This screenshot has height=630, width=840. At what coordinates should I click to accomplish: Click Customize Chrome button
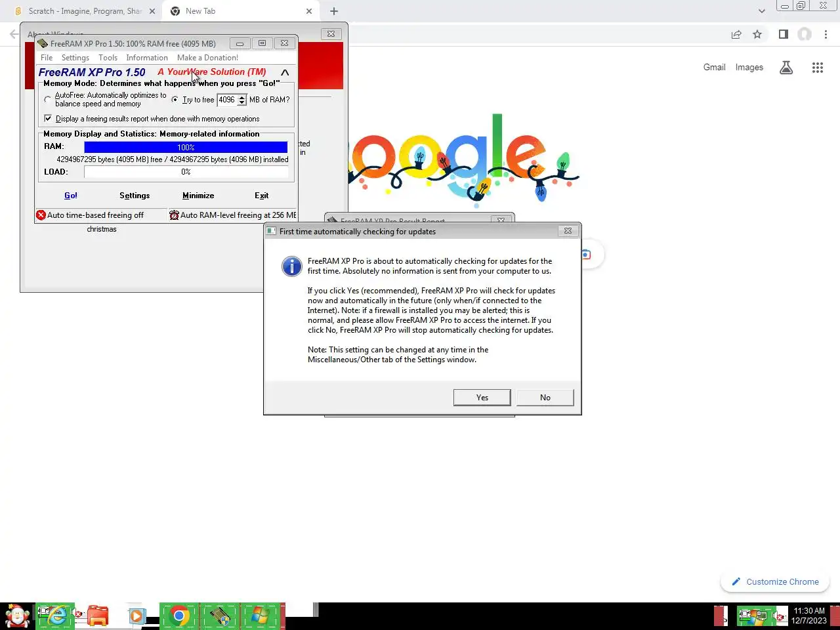[x=775, y=582]
